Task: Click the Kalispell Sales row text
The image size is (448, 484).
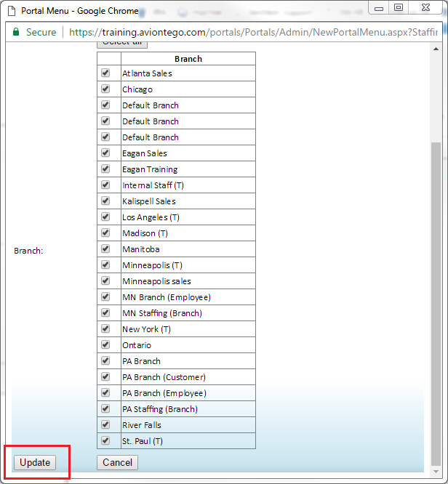Action: (x=149, y=201)
